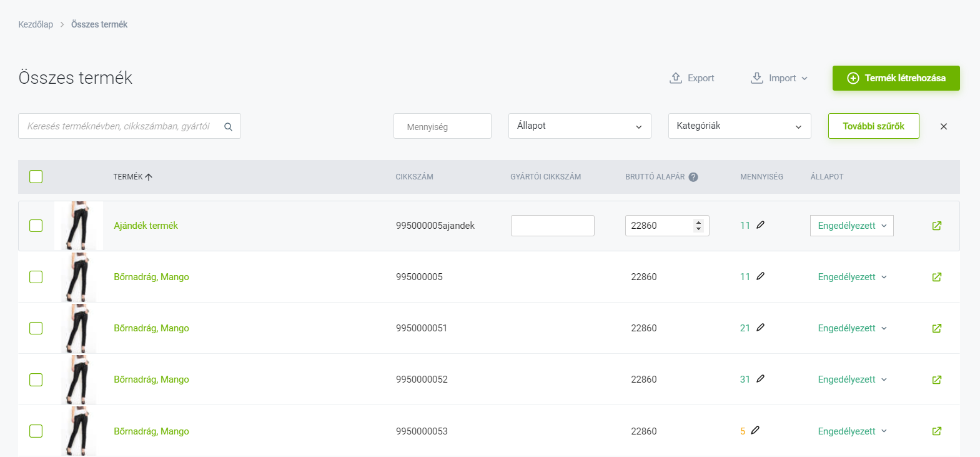Edit quantity pencil for Ajándék termék
Screen dimensions: 980x457
(x=760, y=225)
